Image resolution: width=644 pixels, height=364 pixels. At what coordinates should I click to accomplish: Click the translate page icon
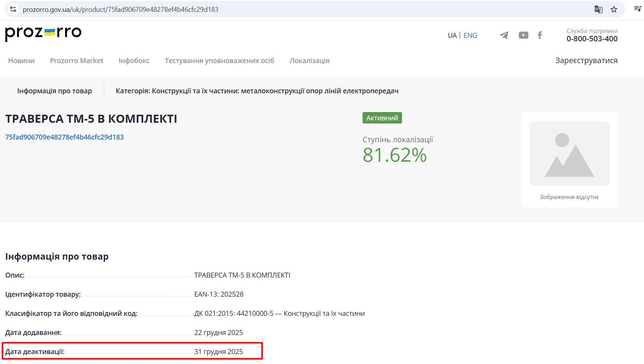click(598, 10)
